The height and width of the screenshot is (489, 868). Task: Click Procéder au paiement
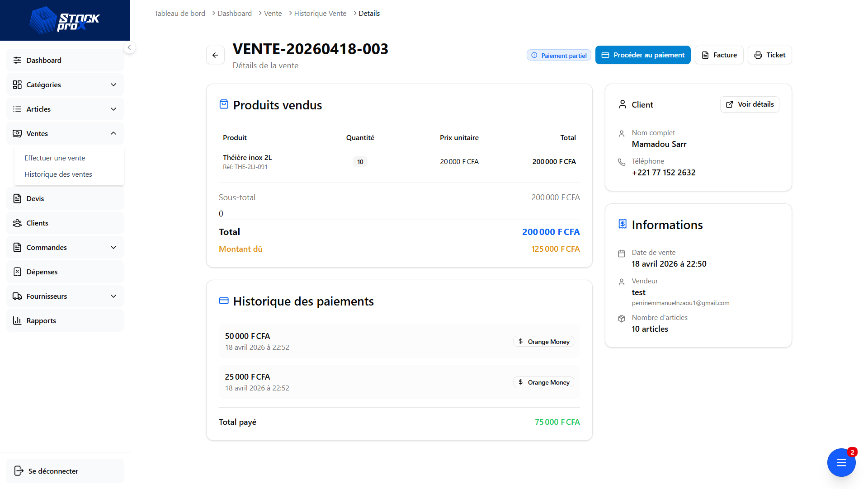click(643, 55)
